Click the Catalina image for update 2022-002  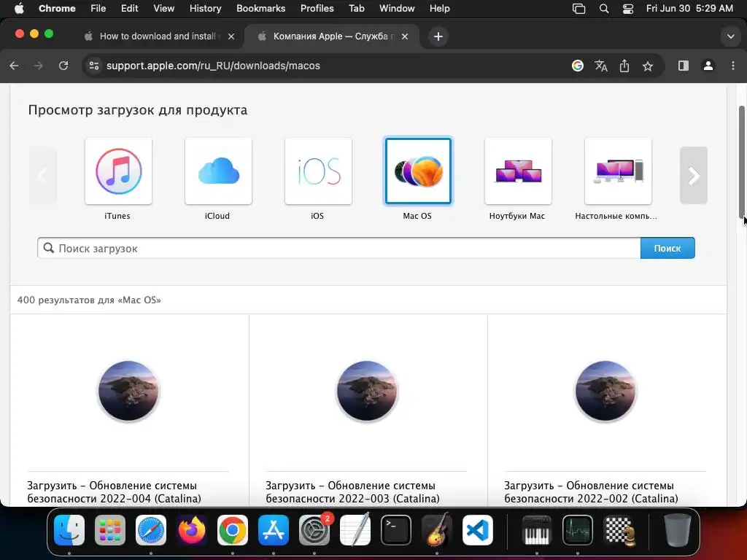(605, 391)
